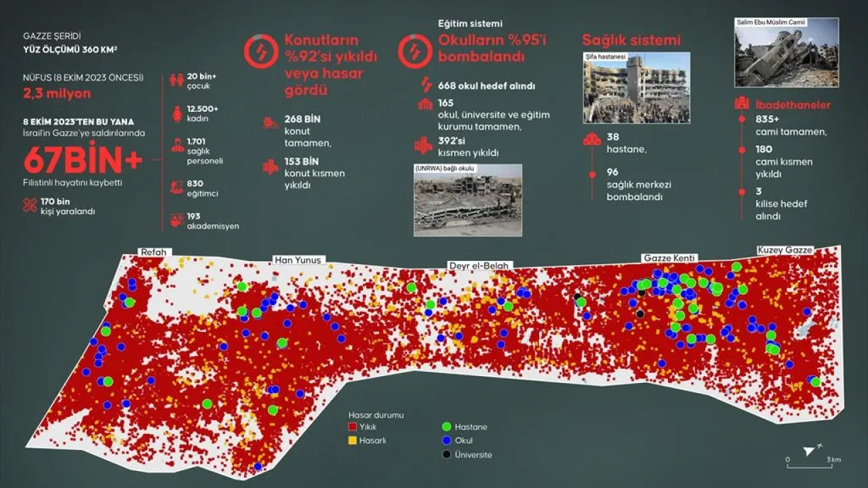Click the red Yıkık legend swatch
868x488 pixels.
[351, 427]
